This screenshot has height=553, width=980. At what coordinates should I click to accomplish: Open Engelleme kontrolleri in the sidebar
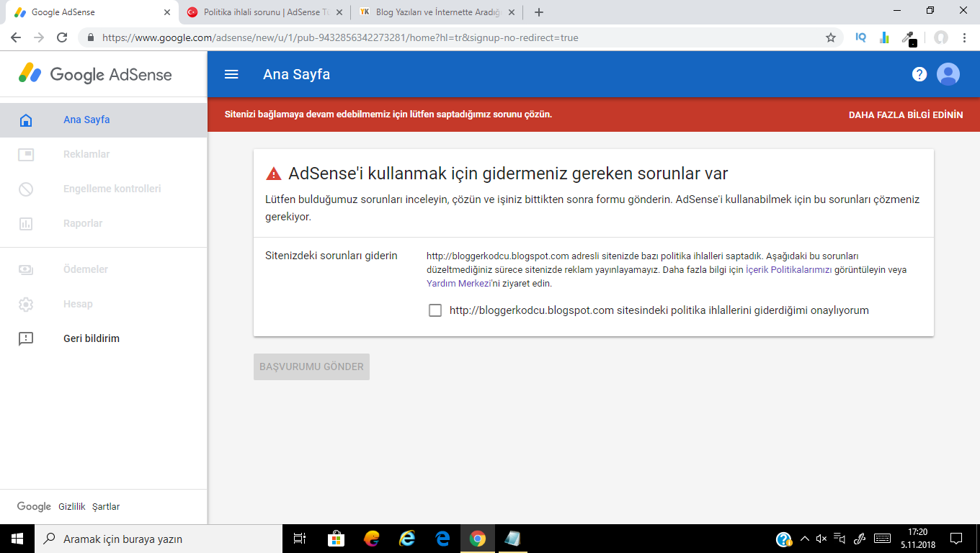pos(104,189)
